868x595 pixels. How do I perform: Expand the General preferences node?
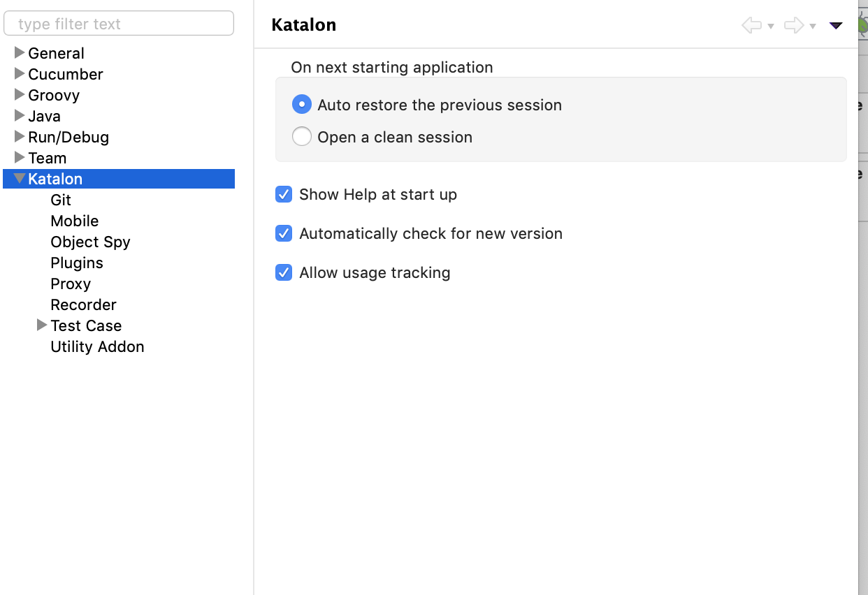click(20, 53)
